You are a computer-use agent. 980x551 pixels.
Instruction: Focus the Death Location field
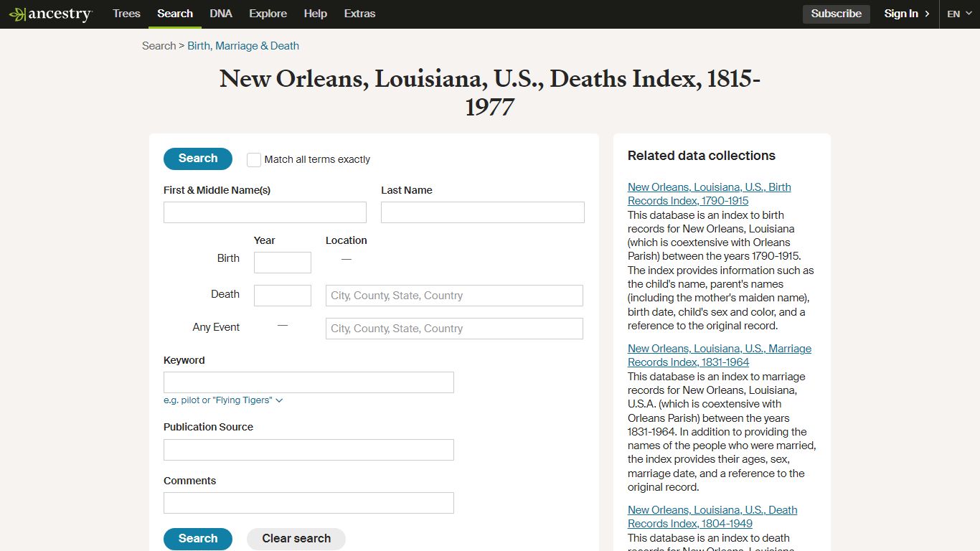click(454, 296)
